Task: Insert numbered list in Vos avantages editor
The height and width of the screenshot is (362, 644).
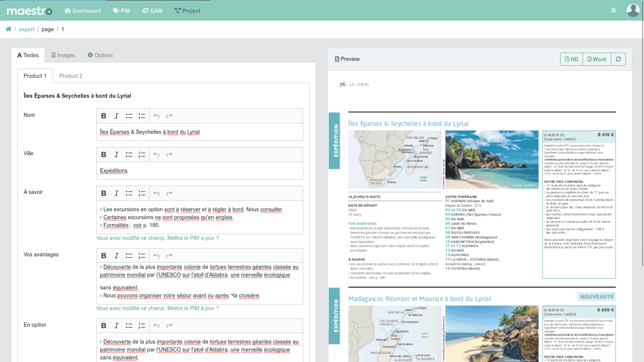Action: (142, 256)
